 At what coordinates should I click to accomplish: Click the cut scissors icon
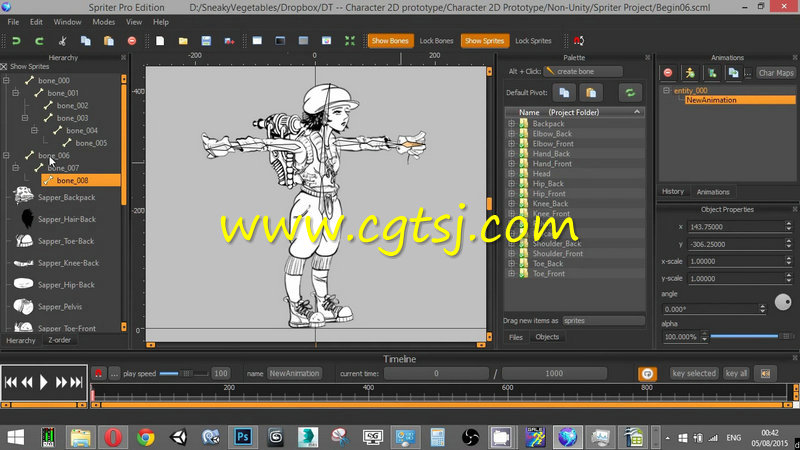62,41
